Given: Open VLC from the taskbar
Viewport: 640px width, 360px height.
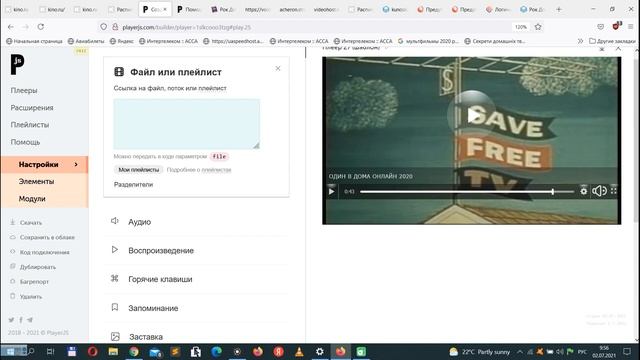Looking at the screenshot, I should 299,351.
